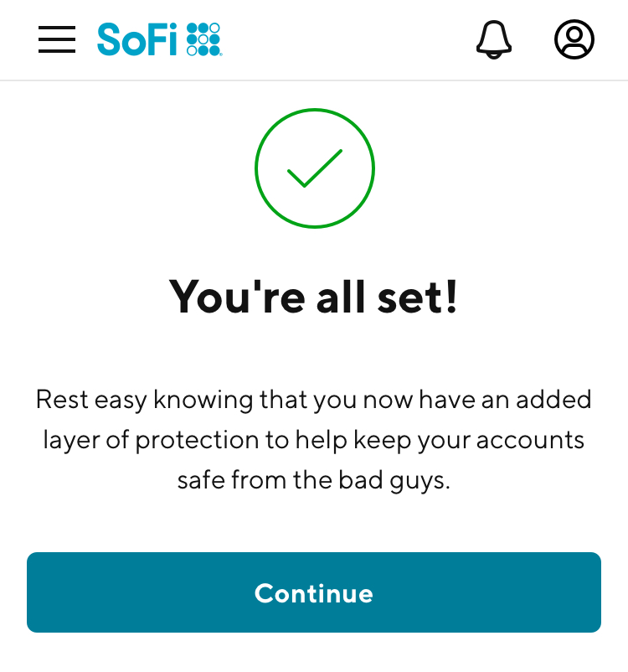Expand notifications from the bell
This screenshot has height=672, width=628.
pyautogui.click(x=494, y=39)
